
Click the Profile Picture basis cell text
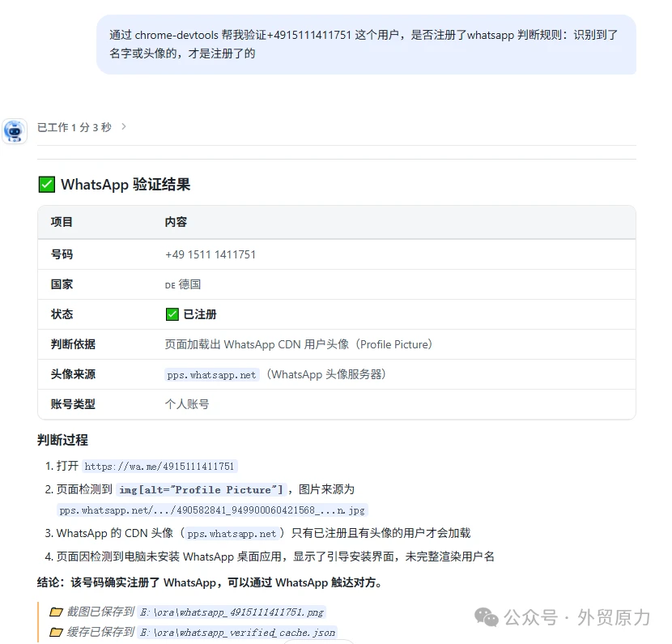click(x=299, y=344)
